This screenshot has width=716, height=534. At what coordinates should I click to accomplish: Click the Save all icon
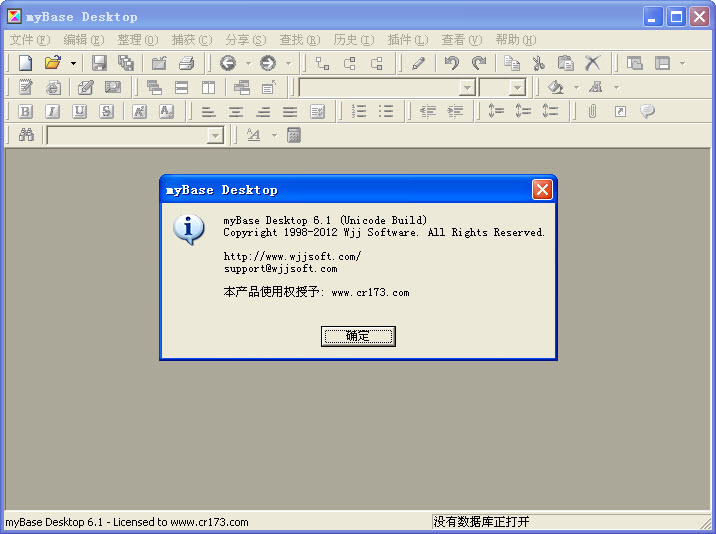coord(126,63)
